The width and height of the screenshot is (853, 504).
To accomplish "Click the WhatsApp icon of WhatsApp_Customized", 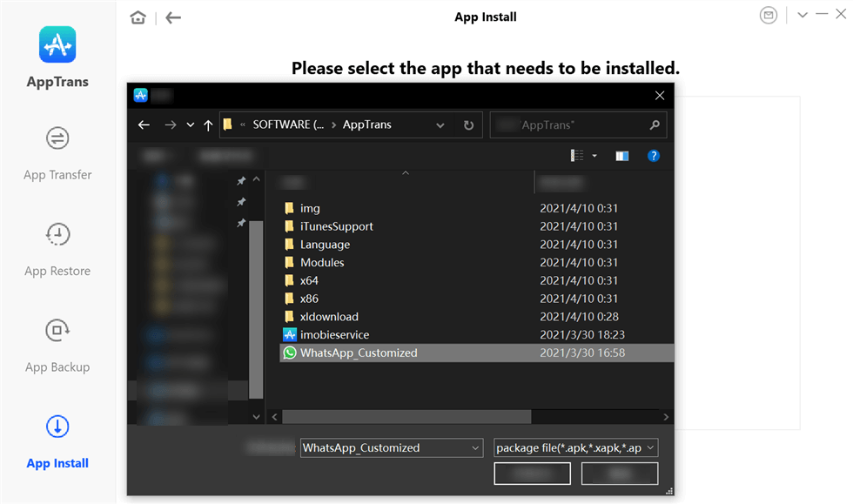I will click(x=289, y=353).
